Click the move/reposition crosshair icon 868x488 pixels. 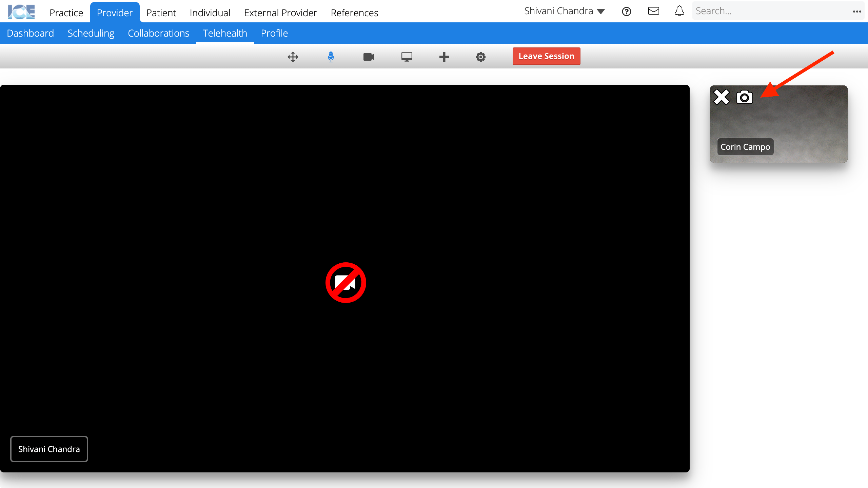point(293,56)
